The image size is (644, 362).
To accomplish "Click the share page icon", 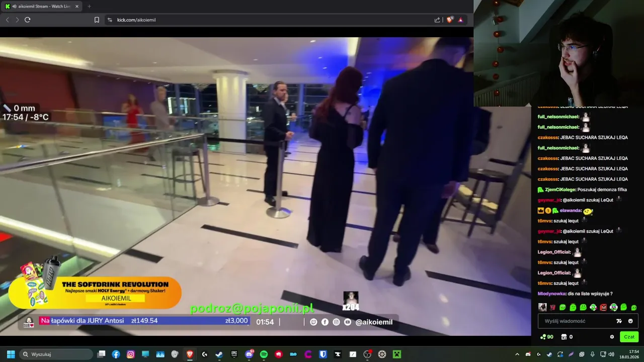I will click(x=437, y=20).
